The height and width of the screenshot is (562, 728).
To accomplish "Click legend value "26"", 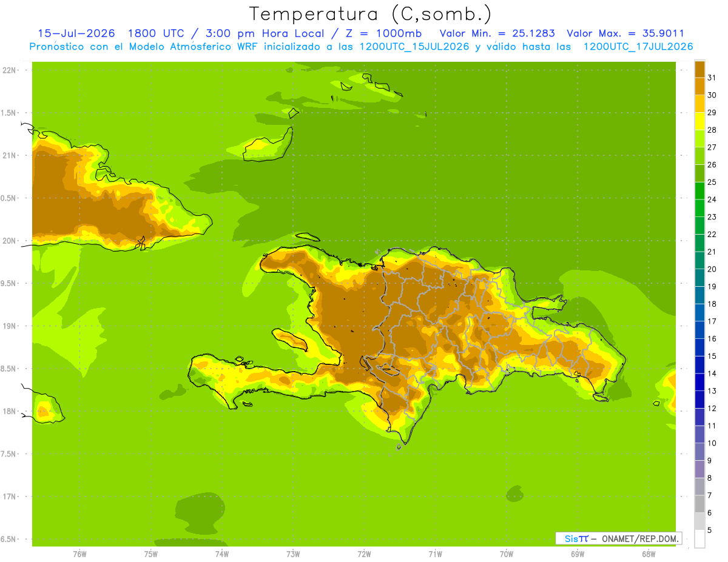I will pos(712,164).
